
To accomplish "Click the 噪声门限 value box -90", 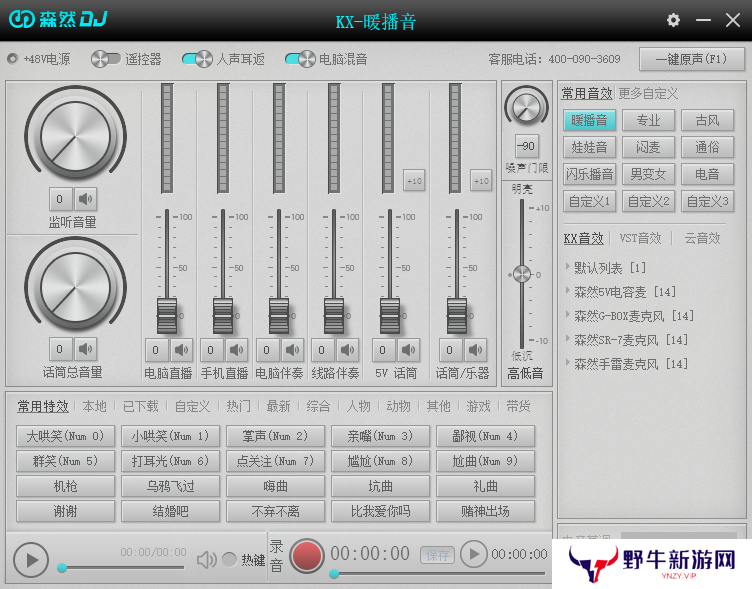I will (x=526, y=146).
